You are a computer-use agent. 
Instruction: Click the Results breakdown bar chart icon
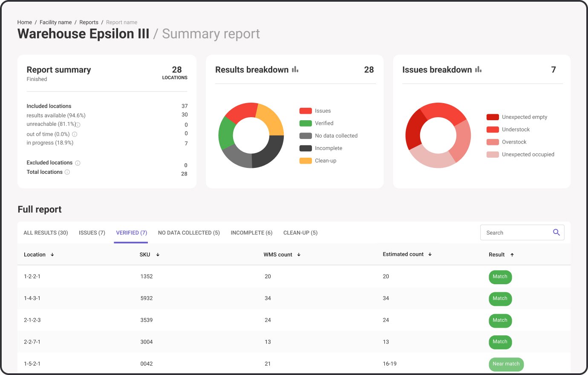(295, 69)
